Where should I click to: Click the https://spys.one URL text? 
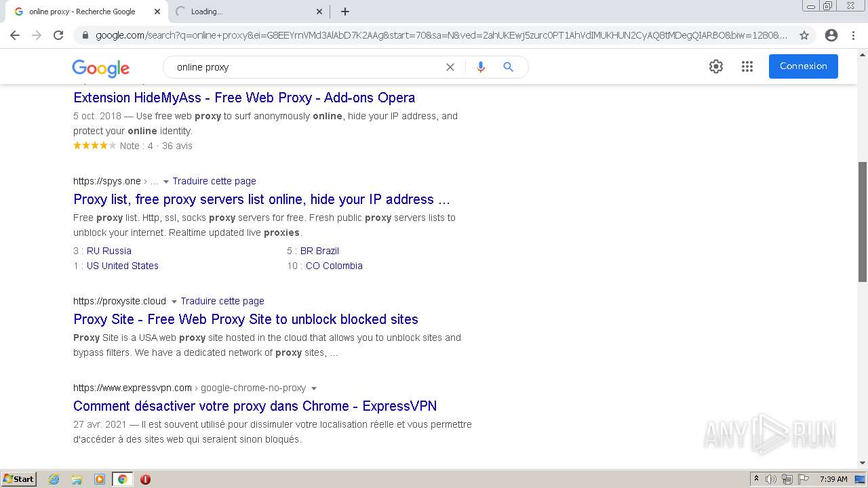[x=107, y=181]
